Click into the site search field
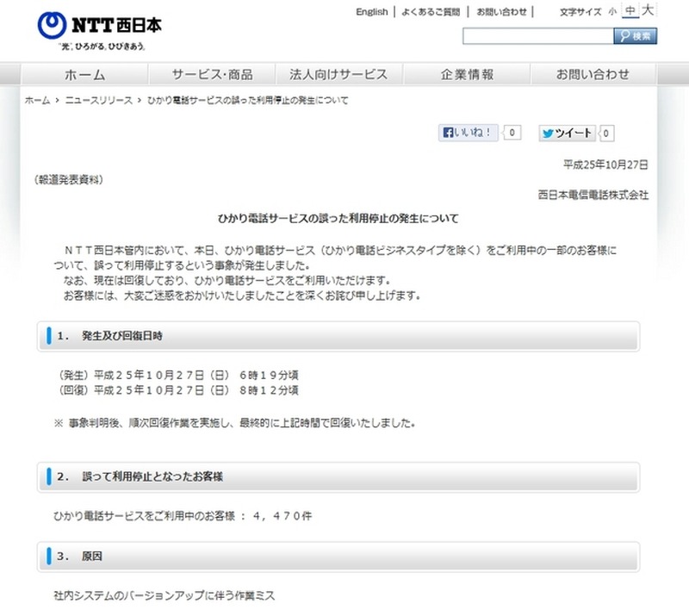The height and width of the screenshot is (616, 689). coord(537,36)
